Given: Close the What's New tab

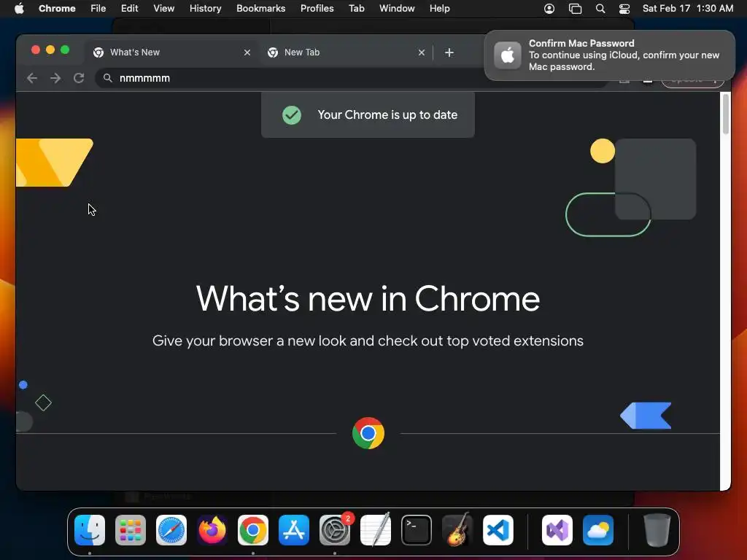Looking at the screenshot, I should [247, 52].
